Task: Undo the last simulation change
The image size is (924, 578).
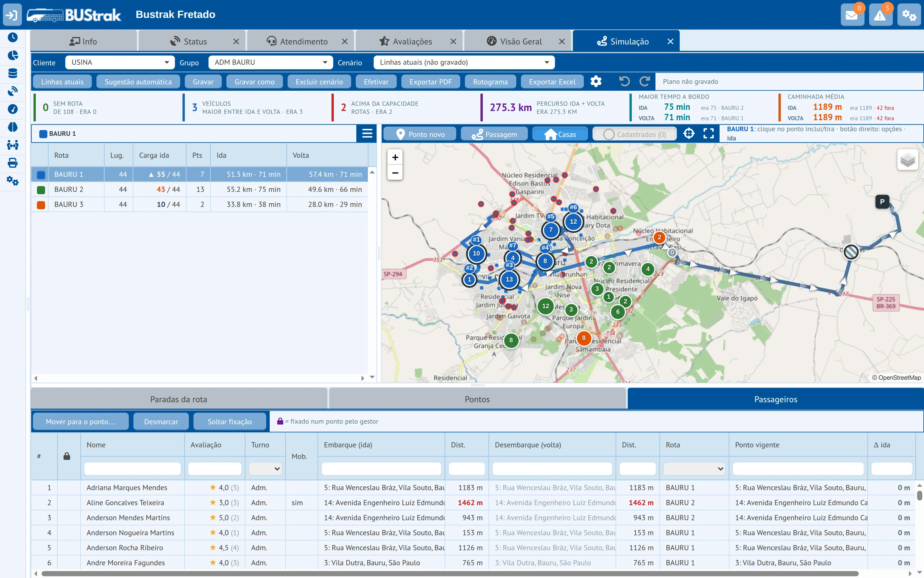Action: tap(624, 81)
